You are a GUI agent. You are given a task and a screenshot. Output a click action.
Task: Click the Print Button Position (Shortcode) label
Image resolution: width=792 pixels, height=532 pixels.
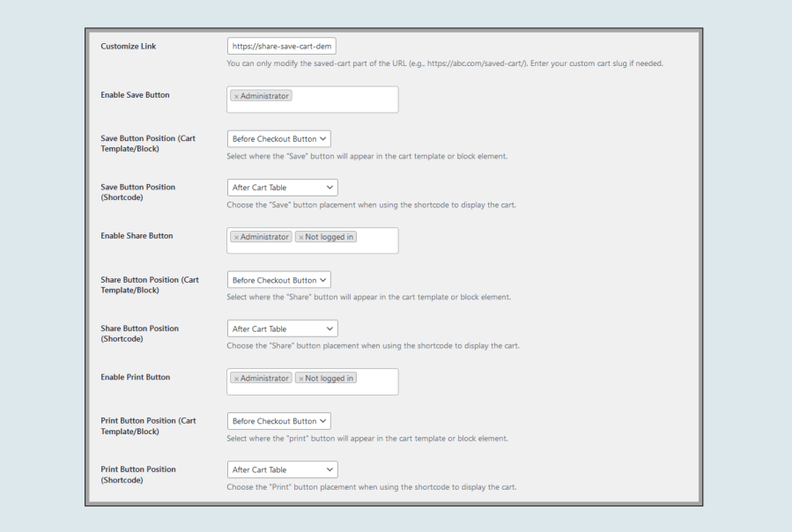(138, 475)
